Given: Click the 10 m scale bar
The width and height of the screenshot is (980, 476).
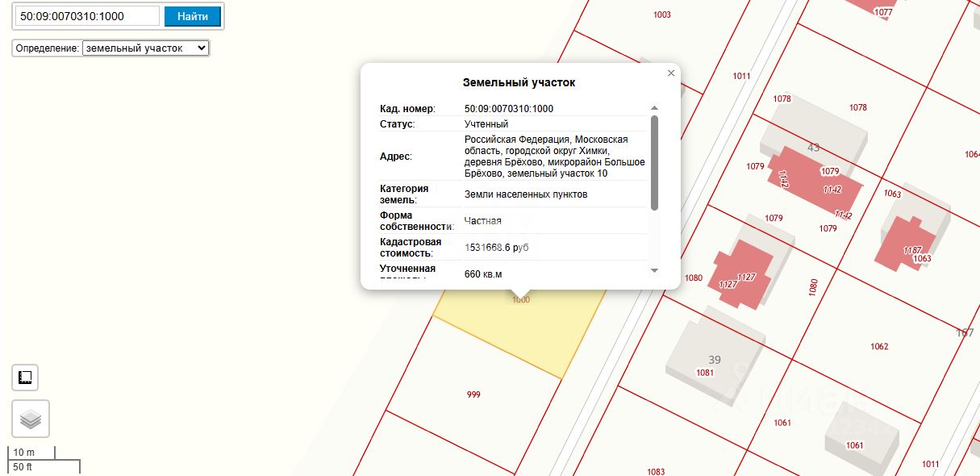Looking at the screenshot, I should 32,453.
